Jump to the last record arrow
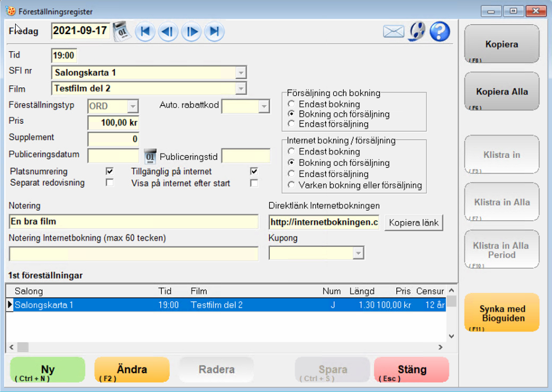The width and height of the screenshot is (552, 392). point(214,31)
